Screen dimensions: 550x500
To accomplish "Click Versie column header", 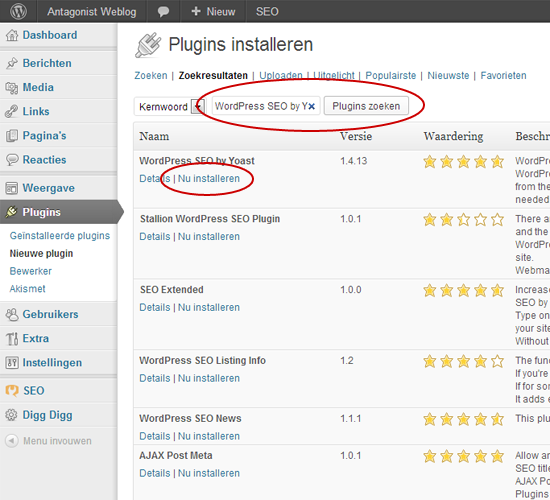I will [356, 136].
